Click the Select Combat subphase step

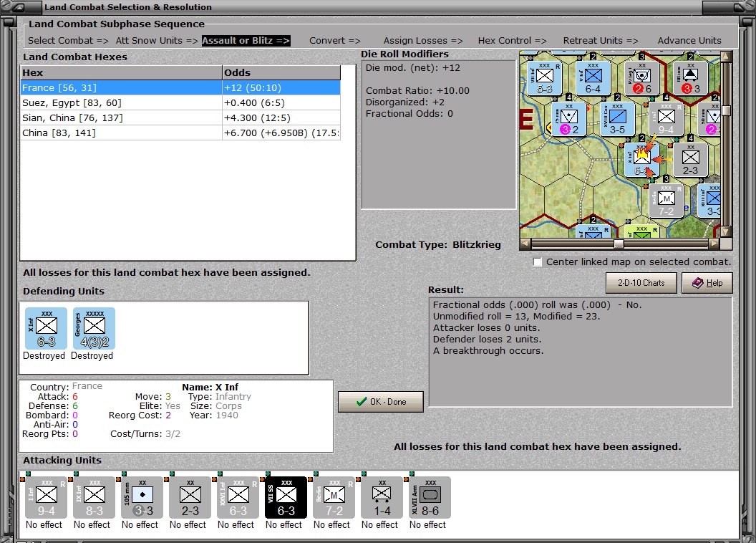tap(68, 41)
